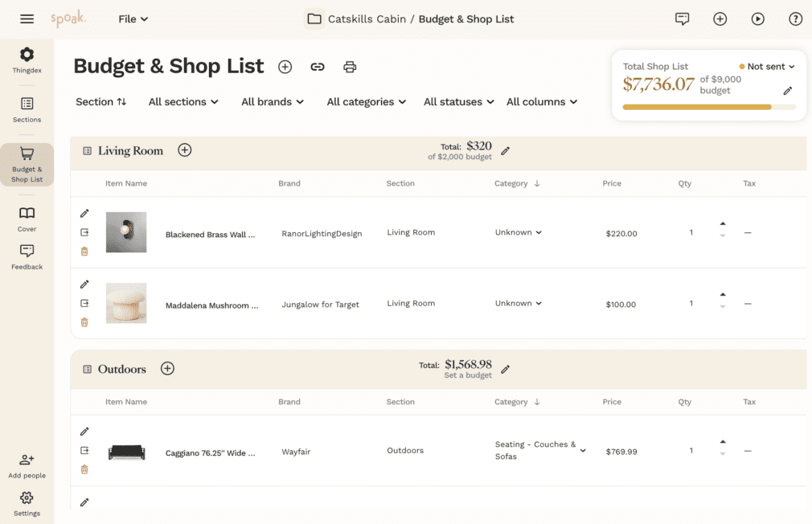Collapse the Living Room section icon
Viewport: 812px width, 524px height.
click(88, 151)
